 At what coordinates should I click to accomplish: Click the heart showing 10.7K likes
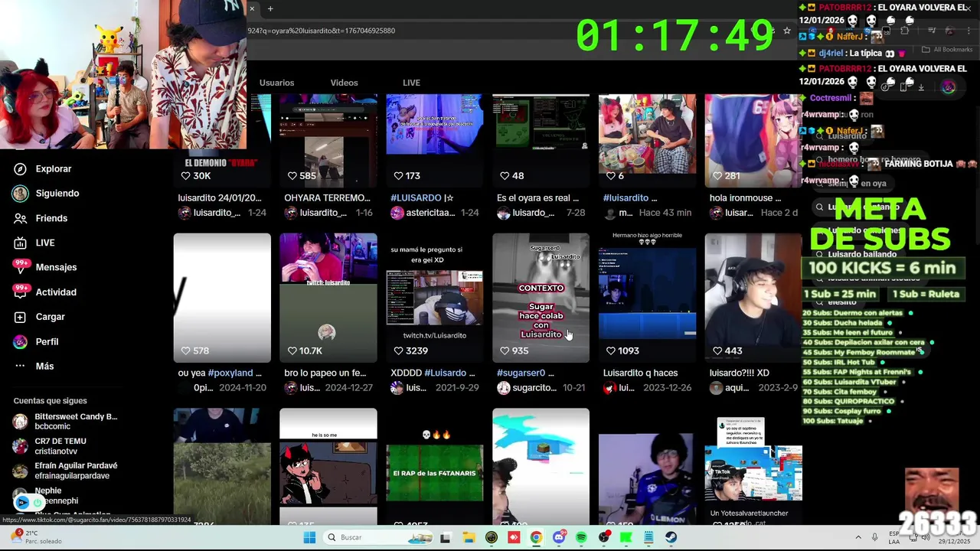tap(292, 351)
